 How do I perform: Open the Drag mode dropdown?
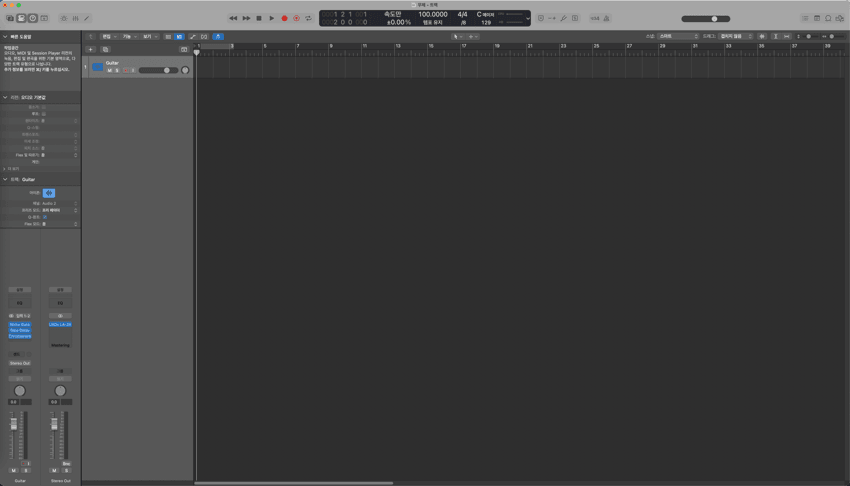tap(735, 36)
